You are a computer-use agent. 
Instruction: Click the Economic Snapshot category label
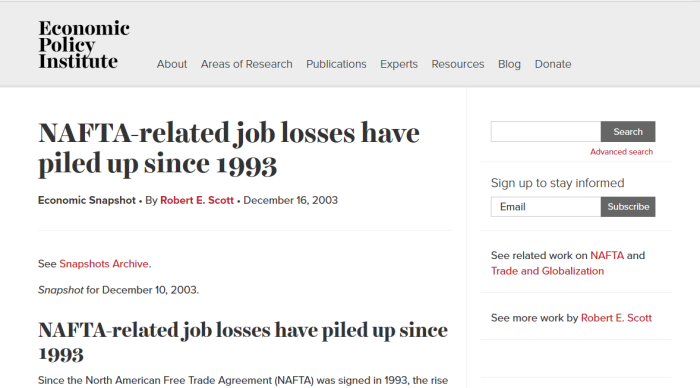click(87, 200)
